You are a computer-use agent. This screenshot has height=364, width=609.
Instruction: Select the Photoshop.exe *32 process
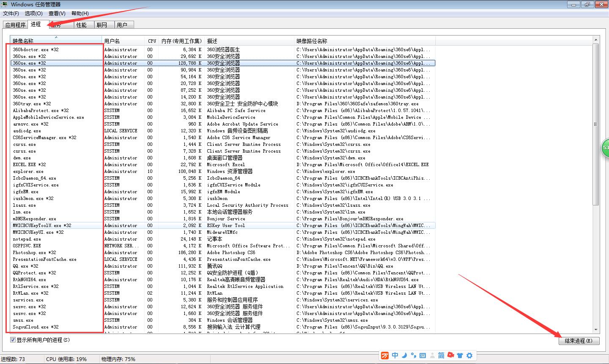point(223,252)
